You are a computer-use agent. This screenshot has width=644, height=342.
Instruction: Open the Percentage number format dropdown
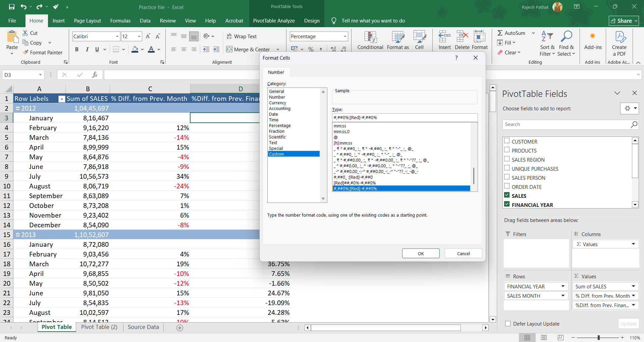tap(345, 37)
